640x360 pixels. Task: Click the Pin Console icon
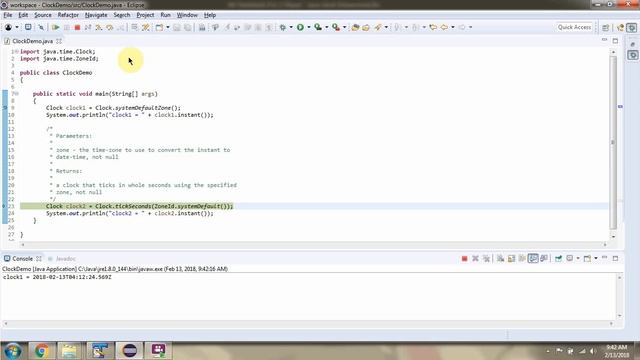pos(558,258)
